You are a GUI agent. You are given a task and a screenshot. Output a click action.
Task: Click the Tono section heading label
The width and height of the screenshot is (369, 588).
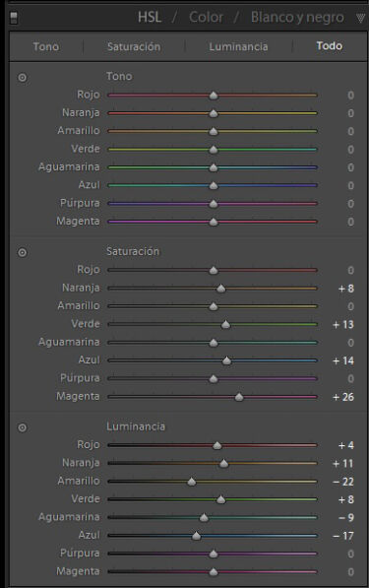coord(119,76)
